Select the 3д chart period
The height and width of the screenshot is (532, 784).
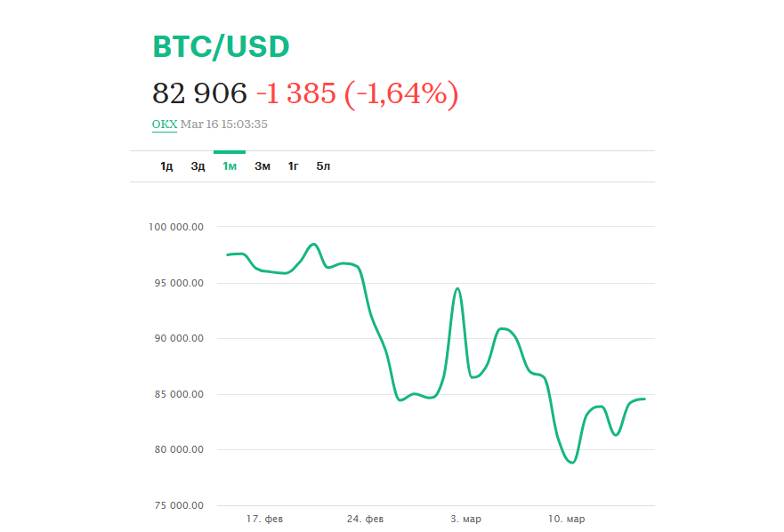(198, 166)
